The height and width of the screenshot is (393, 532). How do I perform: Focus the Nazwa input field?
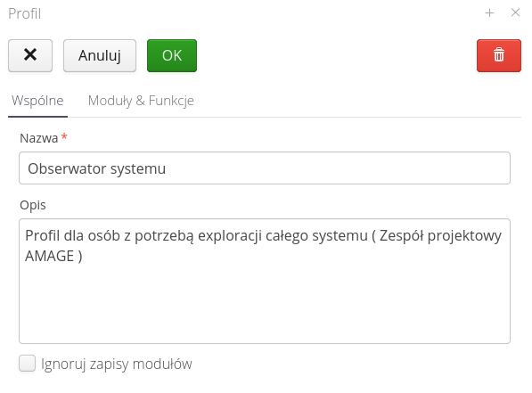click(x=265, y=168)
